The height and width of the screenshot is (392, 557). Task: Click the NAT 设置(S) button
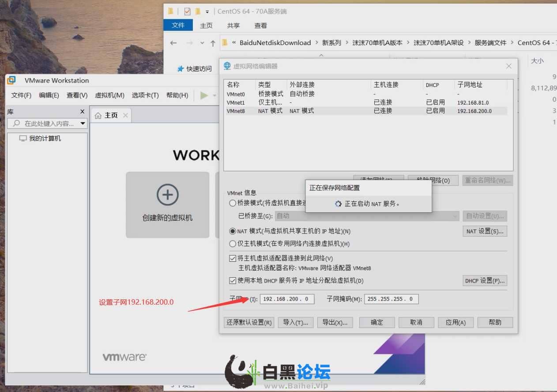pos(484,231)
